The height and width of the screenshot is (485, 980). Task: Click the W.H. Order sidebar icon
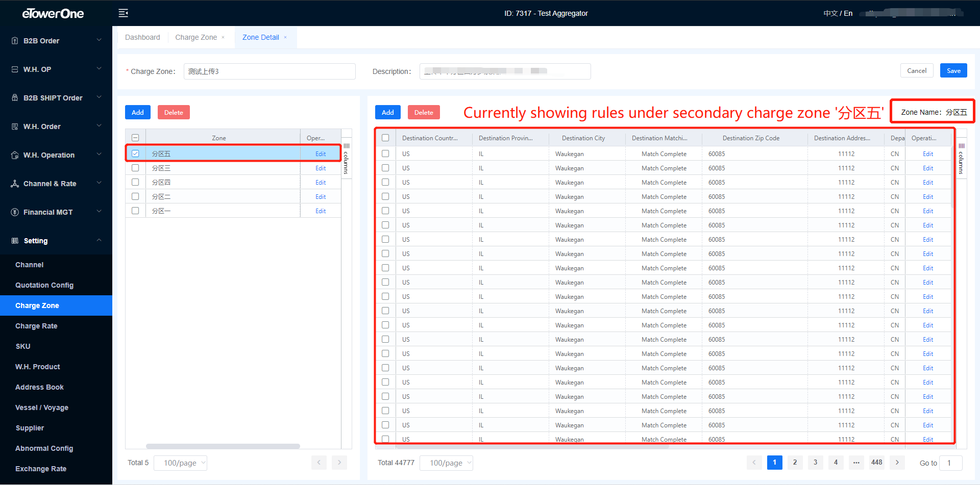15,126
